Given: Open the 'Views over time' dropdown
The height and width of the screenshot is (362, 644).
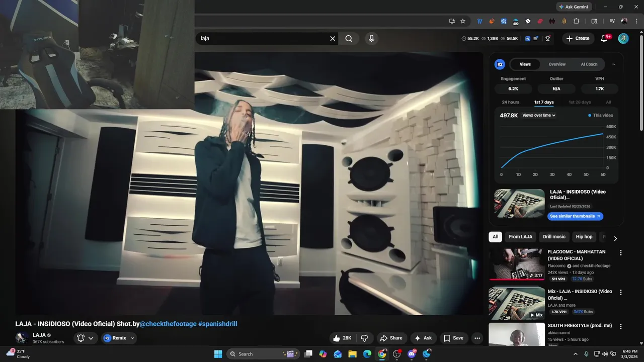Looking at the screenshot, I should [539, 115].
